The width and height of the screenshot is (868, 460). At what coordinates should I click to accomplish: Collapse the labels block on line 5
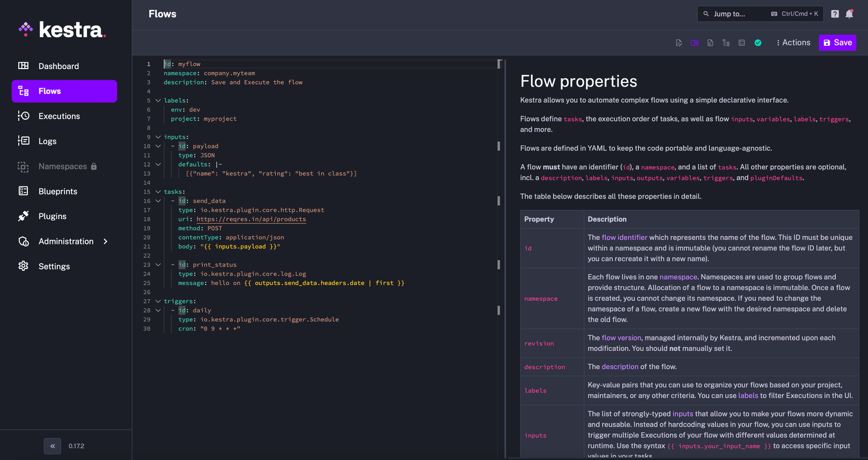158,100
